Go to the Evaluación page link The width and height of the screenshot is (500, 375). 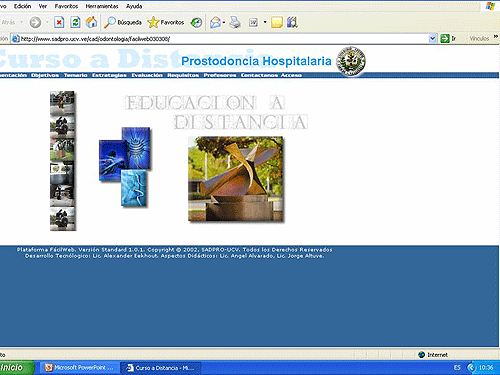point(147,75)
